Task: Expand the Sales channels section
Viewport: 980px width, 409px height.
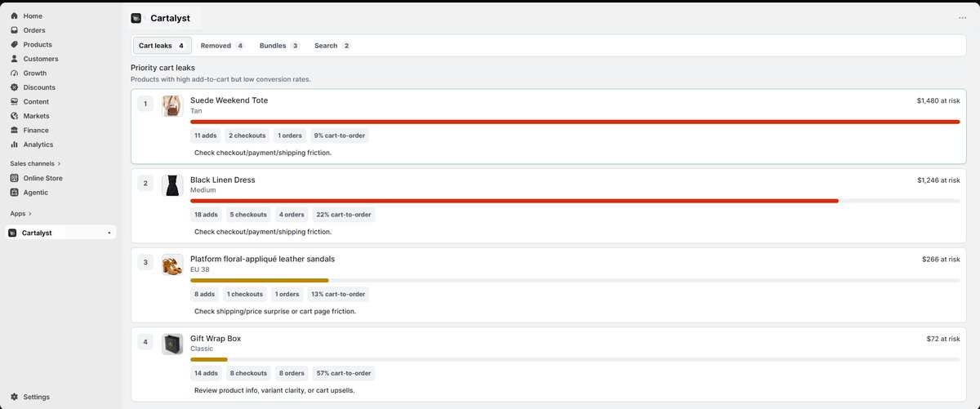Action: pyautogui.click(x=35, y=163)
